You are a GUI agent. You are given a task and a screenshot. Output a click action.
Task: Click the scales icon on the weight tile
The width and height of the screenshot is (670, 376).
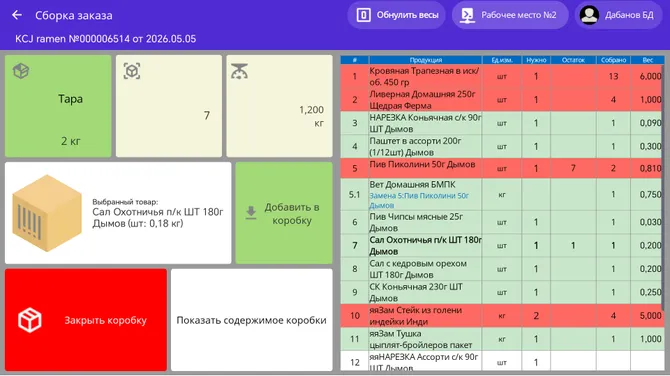[239, 71]
